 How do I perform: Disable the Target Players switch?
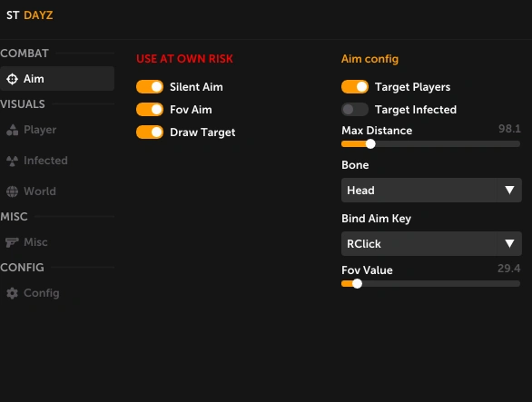pos(355,87)
